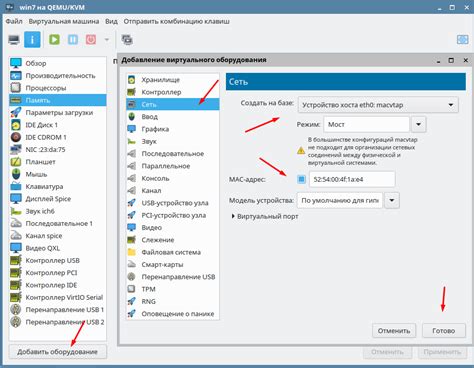Shut down the virtual machine power icon
The width and height of the screenshot is (474, 368).
pos(91,40)
